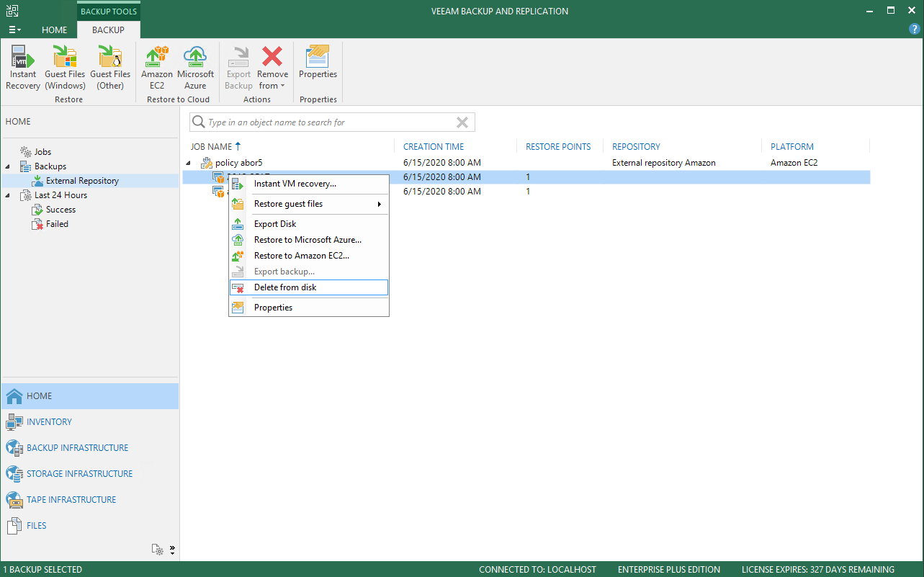924x577 pixels.
Task: Choose Export Disk from context menu
Action: (x=309, y=224)
